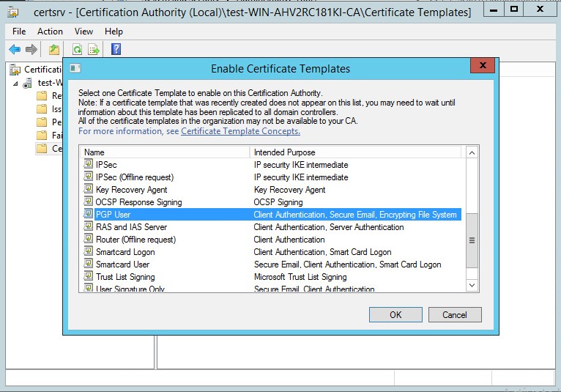Viewport: 561px width, 392px height.
Task: Open the File menu
Action: tap(19, 32)
